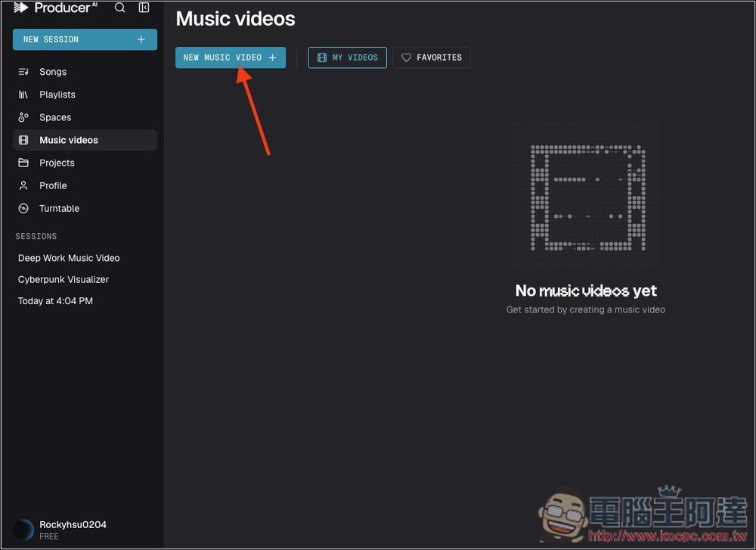
Task: Collapse the sidebar with the panel icon
Action: [x=144, y=8]
